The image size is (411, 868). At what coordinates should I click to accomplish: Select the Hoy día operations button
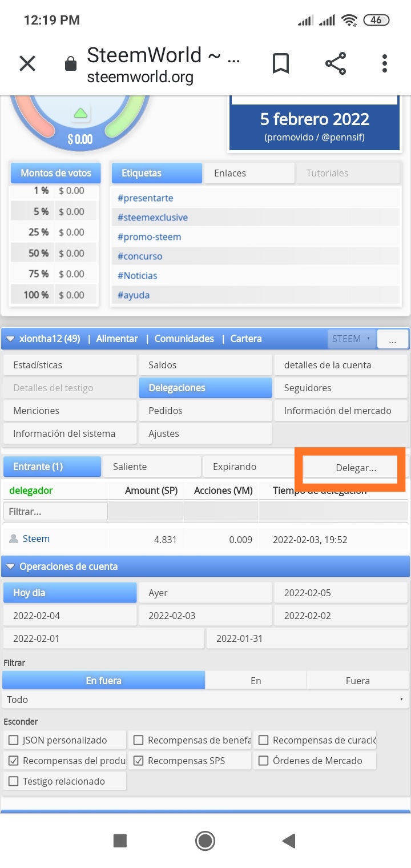coord(70,593)
